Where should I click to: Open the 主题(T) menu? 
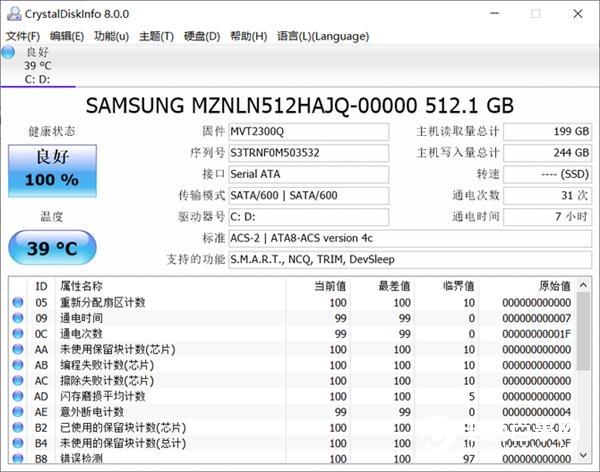pos(156,36)
